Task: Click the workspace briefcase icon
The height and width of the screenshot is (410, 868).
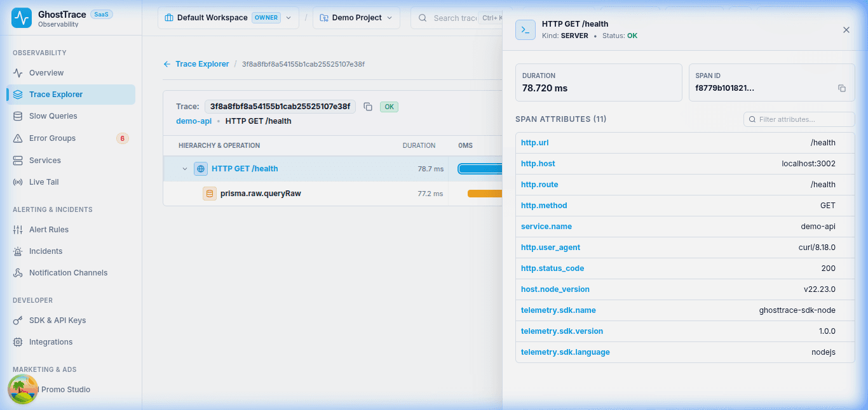Action: click(169, 18)
